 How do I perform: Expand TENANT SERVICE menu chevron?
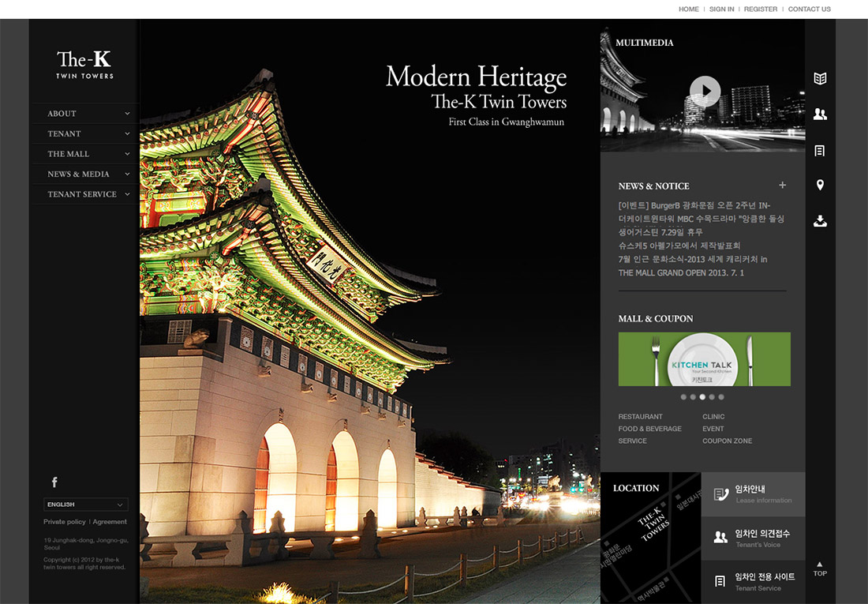coord(127,194)
